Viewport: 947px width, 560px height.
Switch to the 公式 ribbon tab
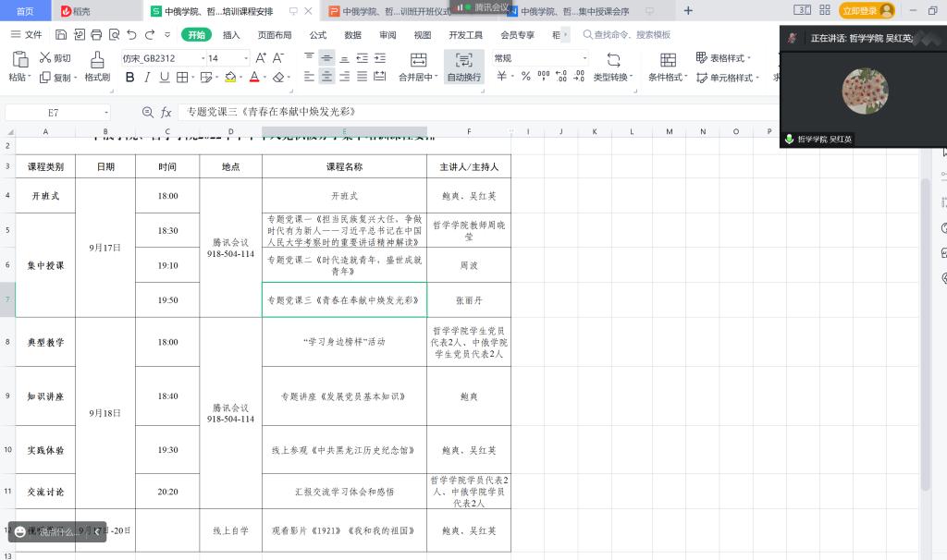click(318, 35)
